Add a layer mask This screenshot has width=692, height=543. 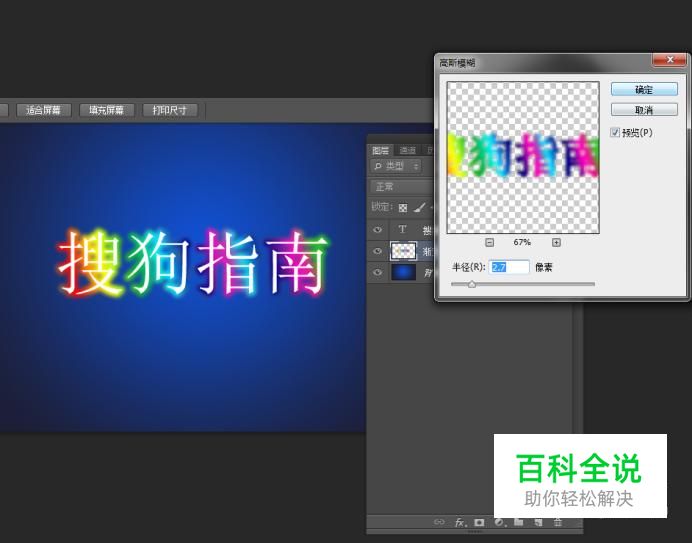[x=479, y=522]
